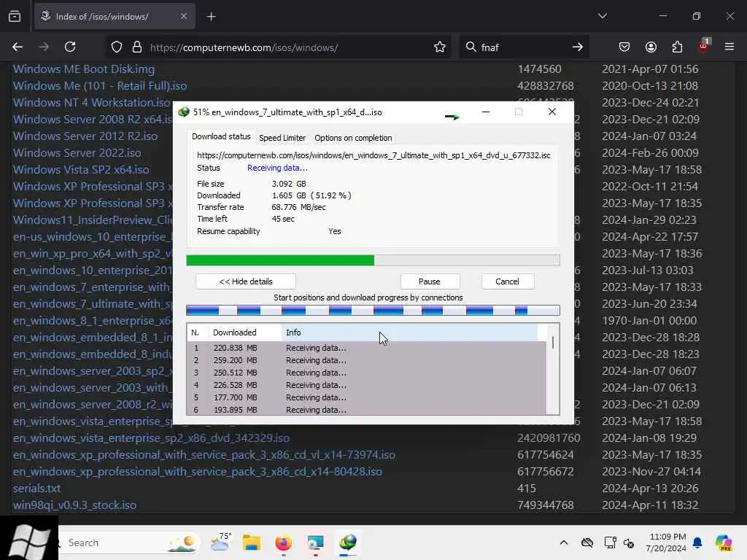The height and width of the screenshot is (560, 747).
Task: Open the Firefox account icon
Action: pyautogui.click(x=651, y=47)
